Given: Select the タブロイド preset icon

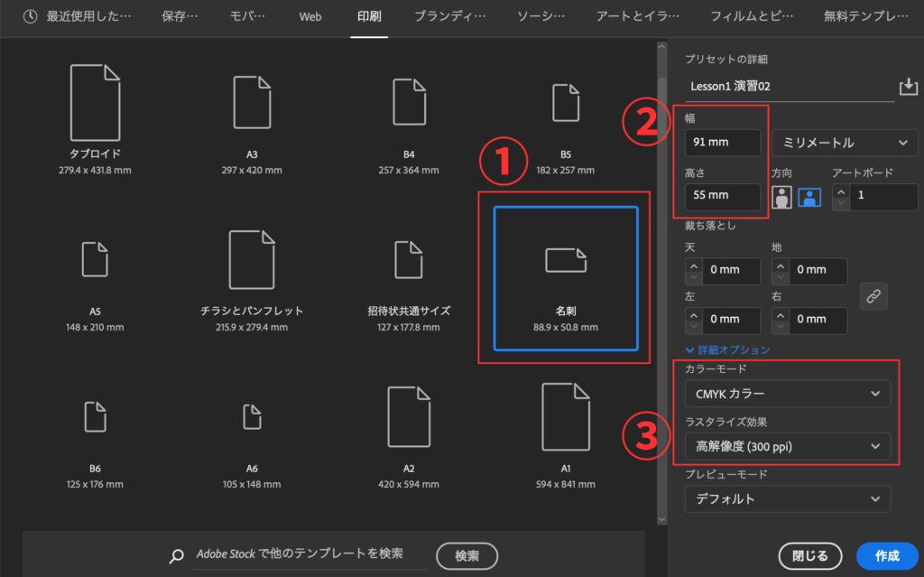Looking at the screenshot, I should pos(95,102).
